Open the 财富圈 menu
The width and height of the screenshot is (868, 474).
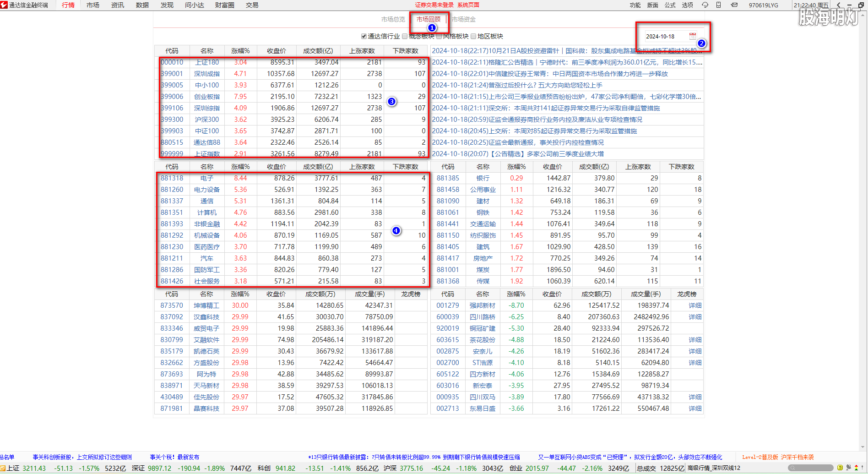(225, 5)
